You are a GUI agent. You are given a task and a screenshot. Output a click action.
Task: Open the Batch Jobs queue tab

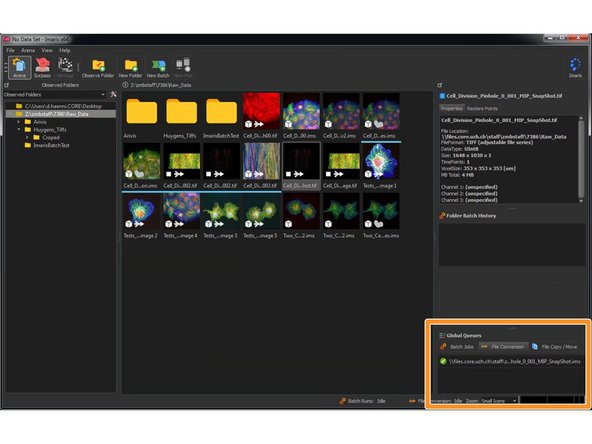click(457, 347)
